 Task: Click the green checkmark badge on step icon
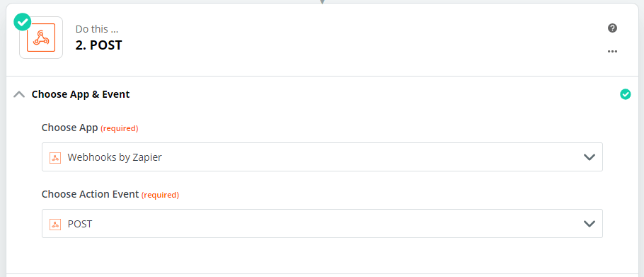click(x=22, y=22)
